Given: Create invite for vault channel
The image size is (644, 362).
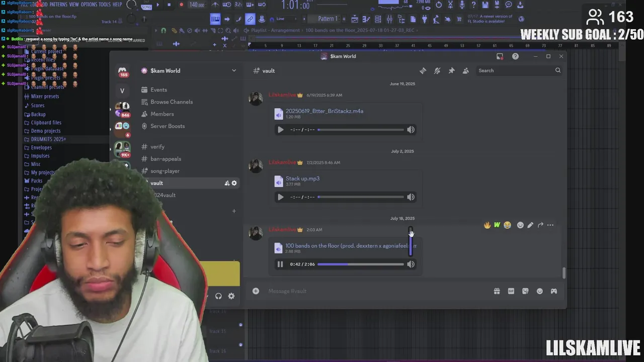Looking at the screenshot, I should (x=227, y=183).
